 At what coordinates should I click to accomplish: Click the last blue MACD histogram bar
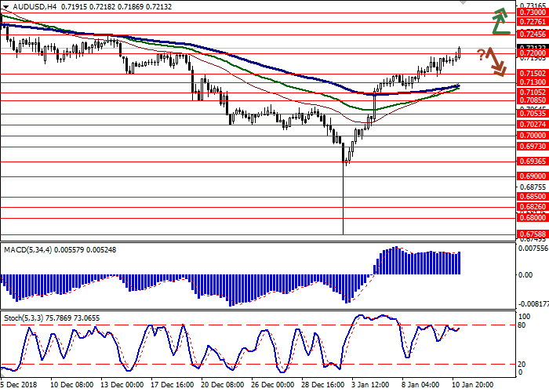click(x=458, y=263)
